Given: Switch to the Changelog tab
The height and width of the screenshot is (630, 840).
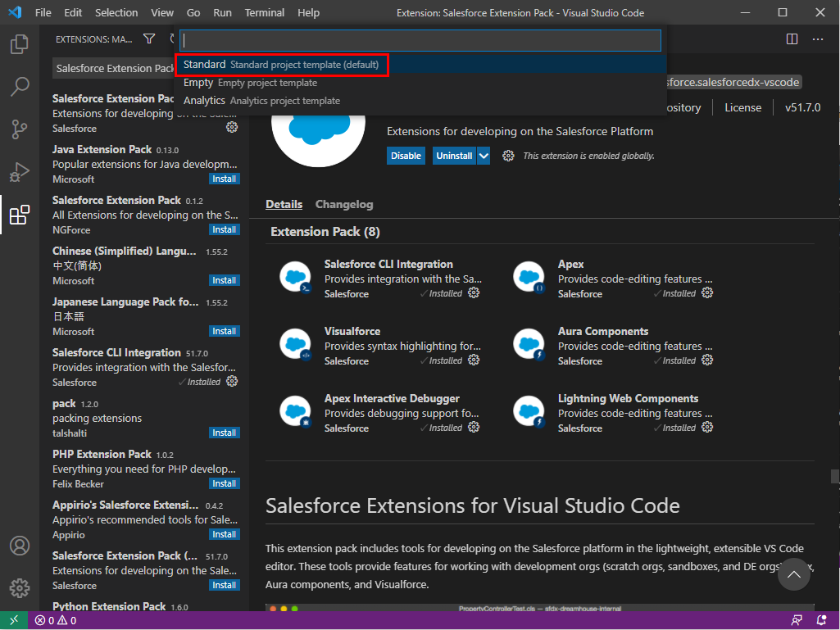Looking at the screenshot, I should click(344, 204).
